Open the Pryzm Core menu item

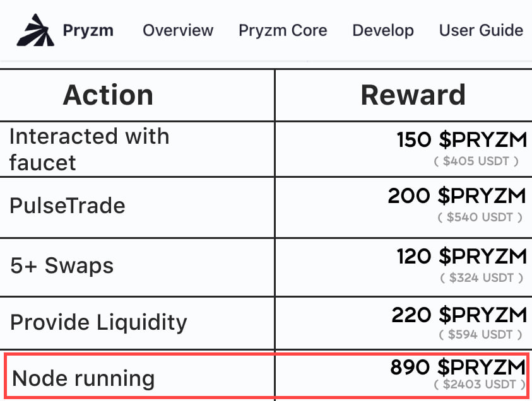coord(283,30)
